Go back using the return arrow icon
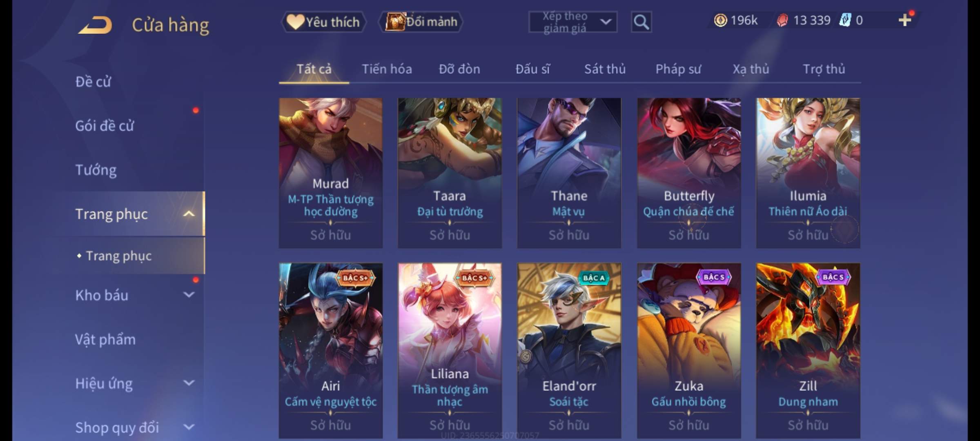The height and width of the screenshot is (441, 980). tap(96, 25)
